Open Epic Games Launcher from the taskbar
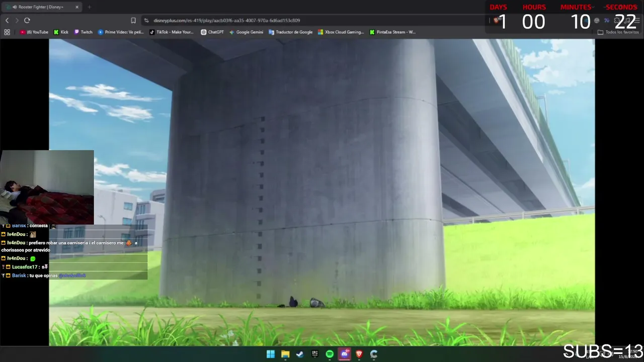This screenshot has width=644, height=362. (x=315, y=354)
